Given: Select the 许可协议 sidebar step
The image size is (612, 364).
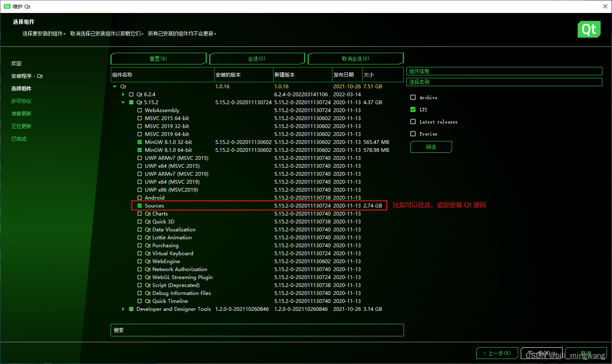Looking at the screenshot, I should 21,101.
